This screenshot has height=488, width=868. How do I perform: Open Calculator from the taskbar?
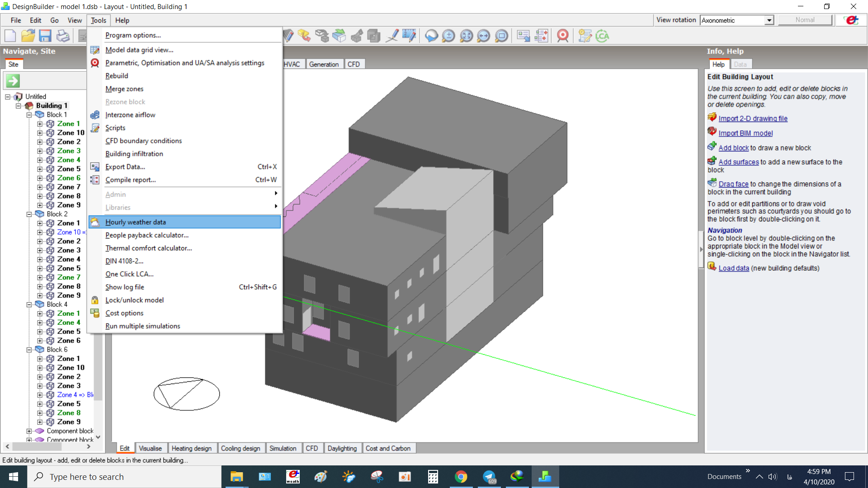click(433, 477)
